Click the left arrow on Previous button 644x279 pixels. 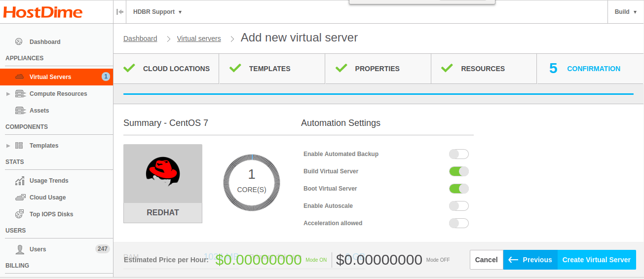513,260
